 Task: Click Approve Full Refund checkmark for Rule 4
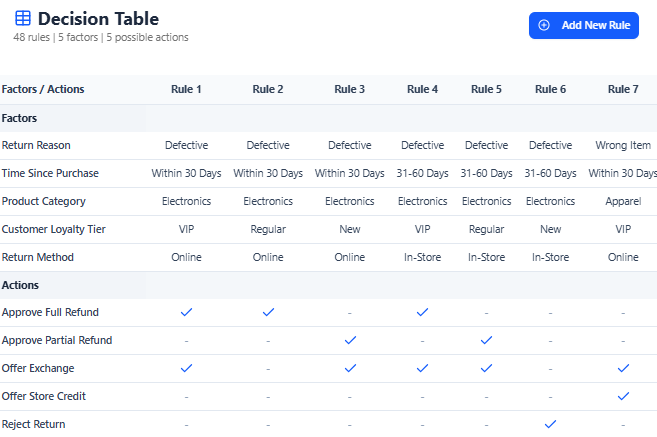click(x=422, y=312)
